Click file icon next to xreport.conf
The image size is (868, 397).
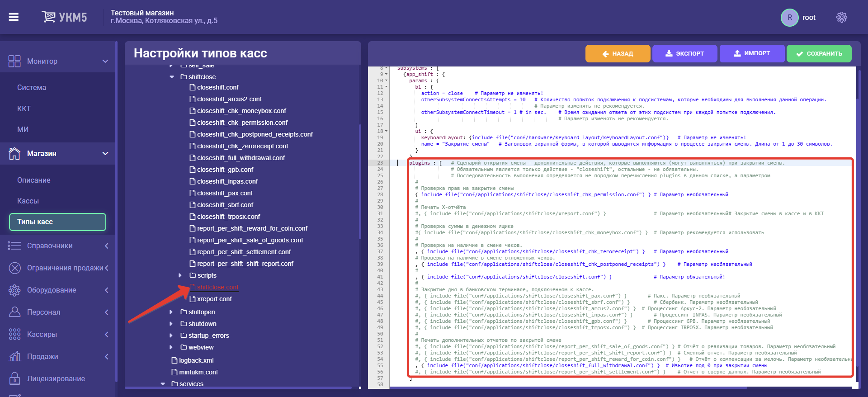pyautogui.click(x=193, y=299)
